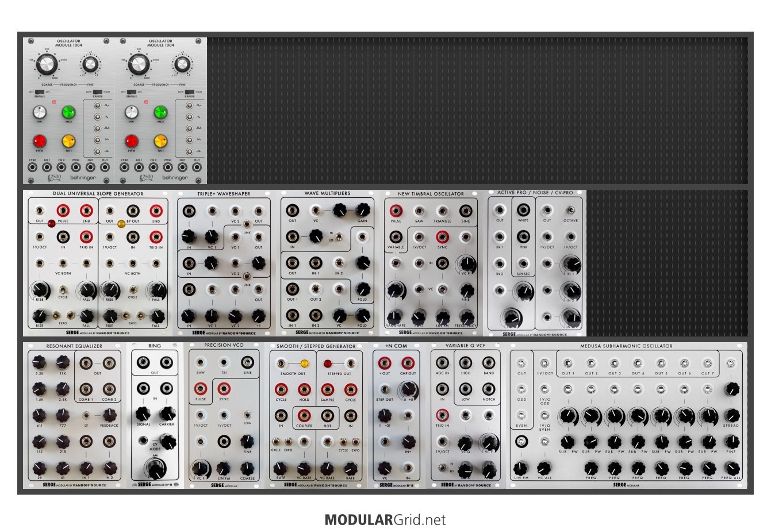Click SINE output jack on New Timbral Oscillator
Image resolution: width=771 pixels, height=532 pixels.
point(466,211)
